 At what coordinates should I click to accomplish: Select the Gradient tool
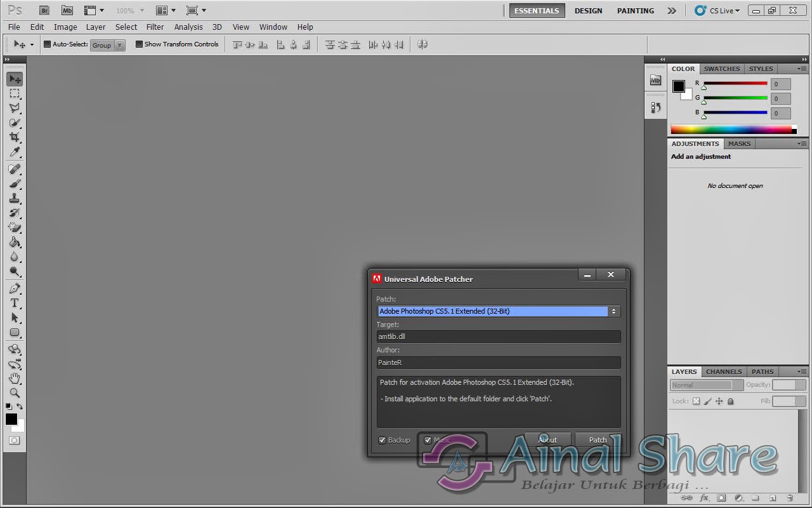15,242
